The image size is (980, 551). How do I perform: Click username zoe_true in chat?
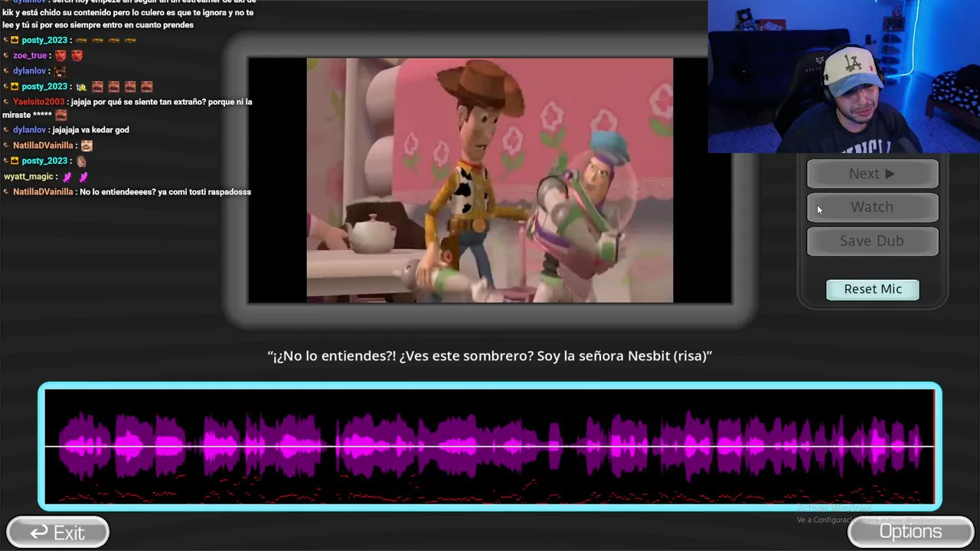(30, 56)
